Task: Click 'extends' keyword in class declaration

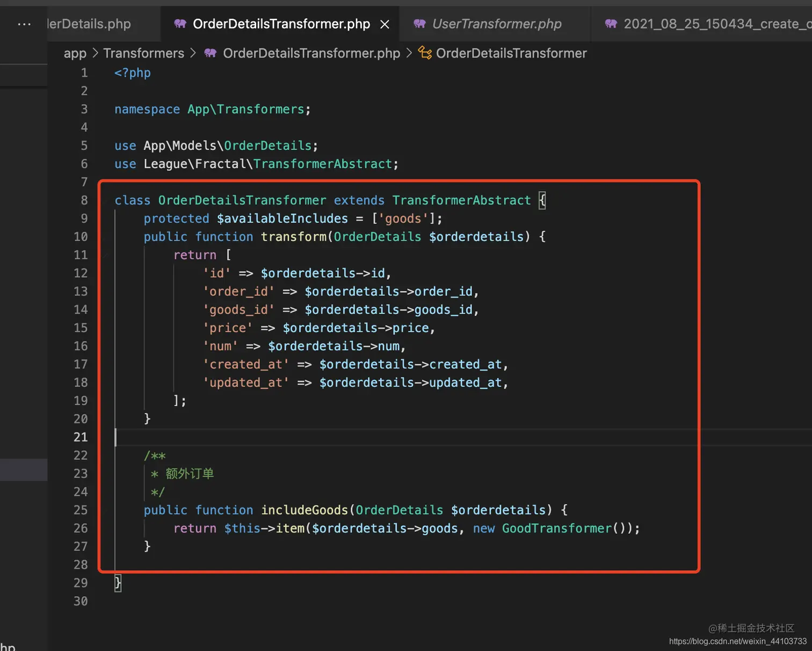Action: click(x=359, y=200)
